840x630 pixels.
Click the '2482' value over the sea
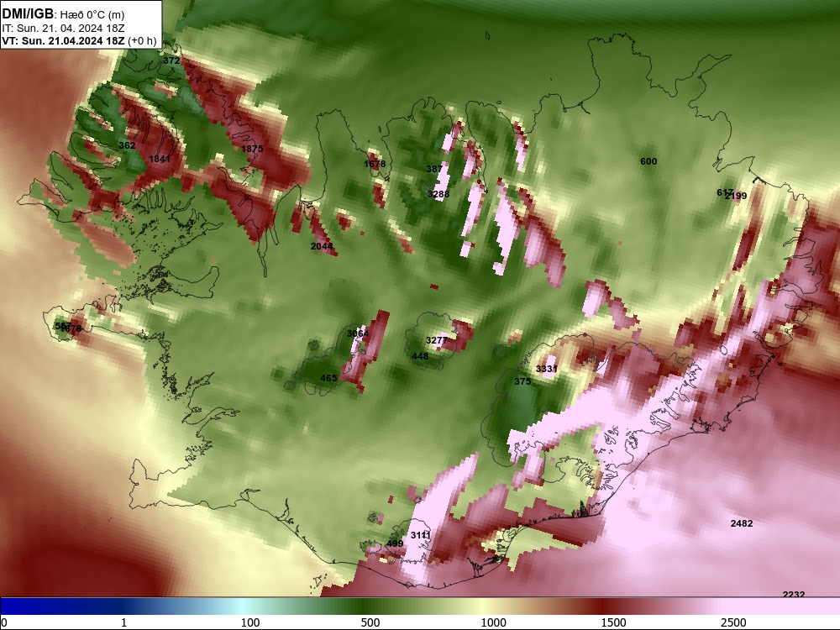pos(742,522)
